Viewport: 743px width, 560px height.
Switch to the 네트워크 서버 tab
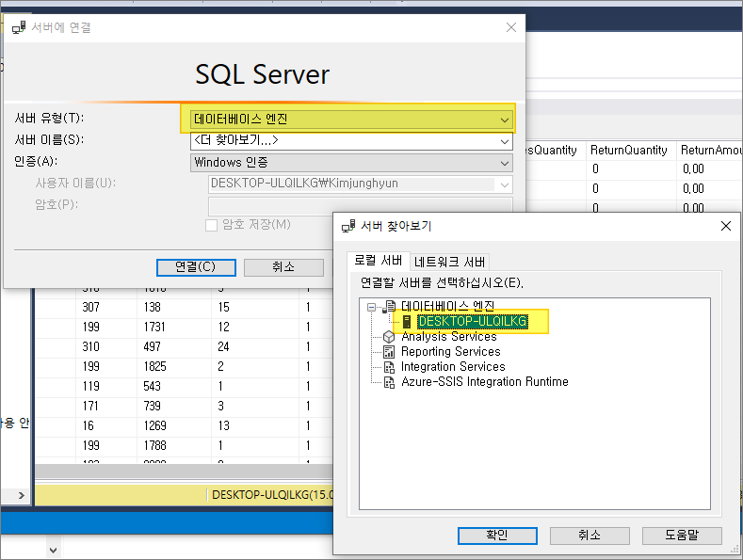click(449, 262)
